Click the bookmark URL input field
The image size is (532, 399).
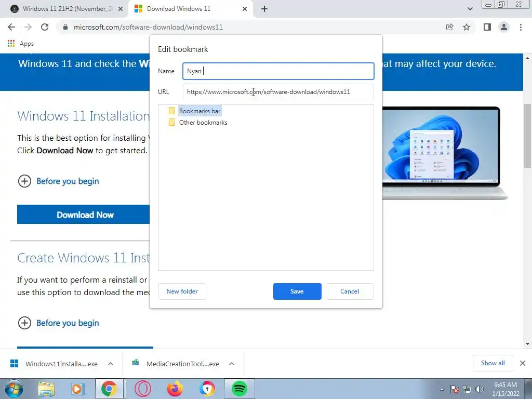[278, 92]
